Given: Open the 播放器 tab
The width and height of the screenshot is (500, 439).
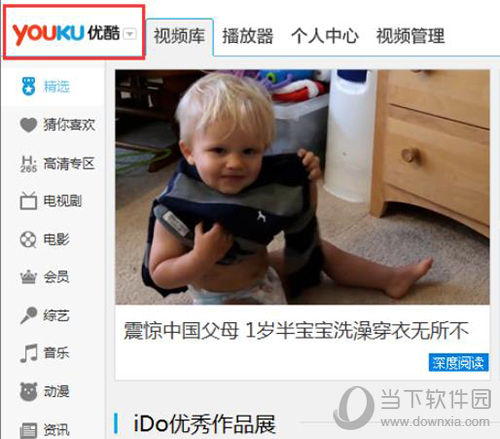Looking at the screenshot, I should coord(248,36).
